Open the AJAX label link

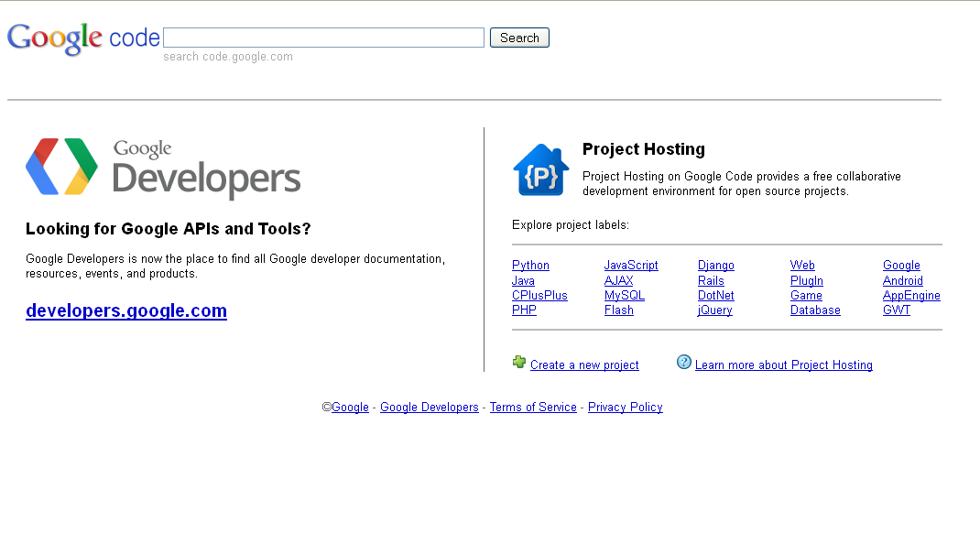619,280
